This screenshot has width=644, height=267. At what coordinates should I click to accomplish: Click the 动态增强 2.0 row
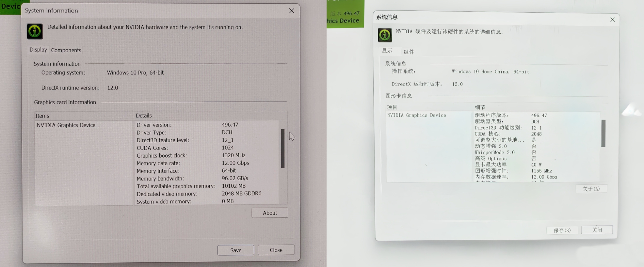tap(506, 146)
